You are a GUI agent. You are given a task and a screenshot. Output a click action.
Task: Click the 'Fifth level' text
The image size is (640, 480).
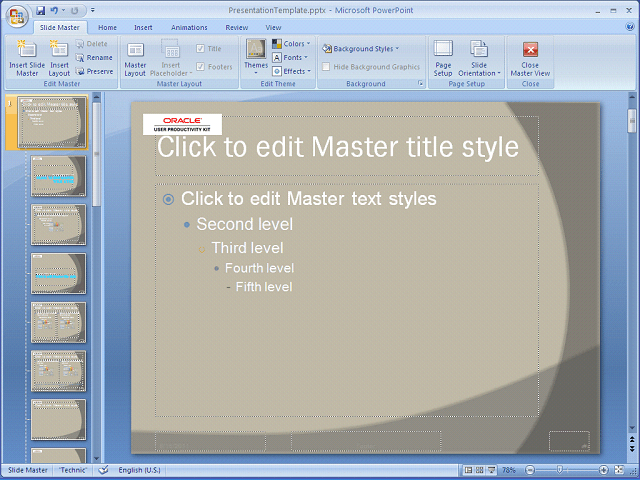pyautogui.click(x=264, y=287)
